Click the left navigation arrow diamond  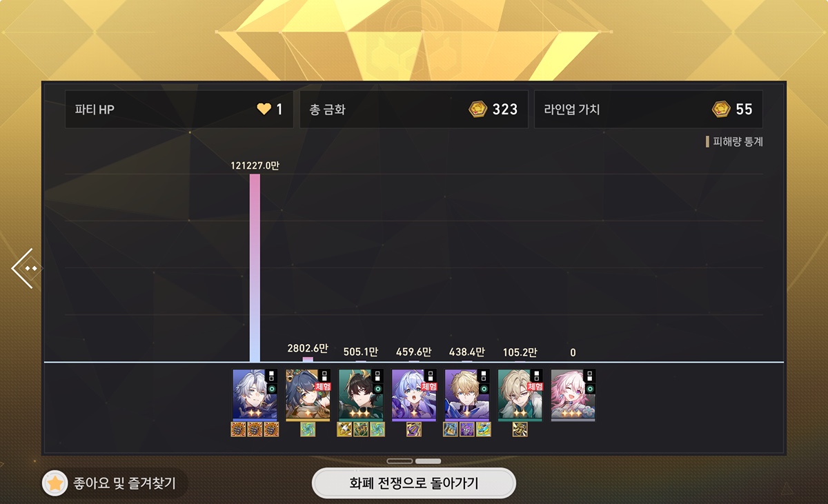[27, 268]
